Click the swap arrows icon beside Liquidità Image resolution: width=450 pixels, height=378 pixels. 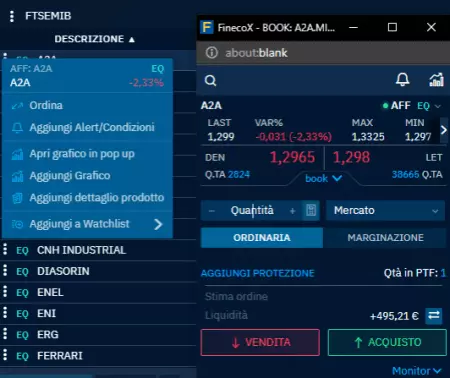pyautogui.click(x=434, y=315)
